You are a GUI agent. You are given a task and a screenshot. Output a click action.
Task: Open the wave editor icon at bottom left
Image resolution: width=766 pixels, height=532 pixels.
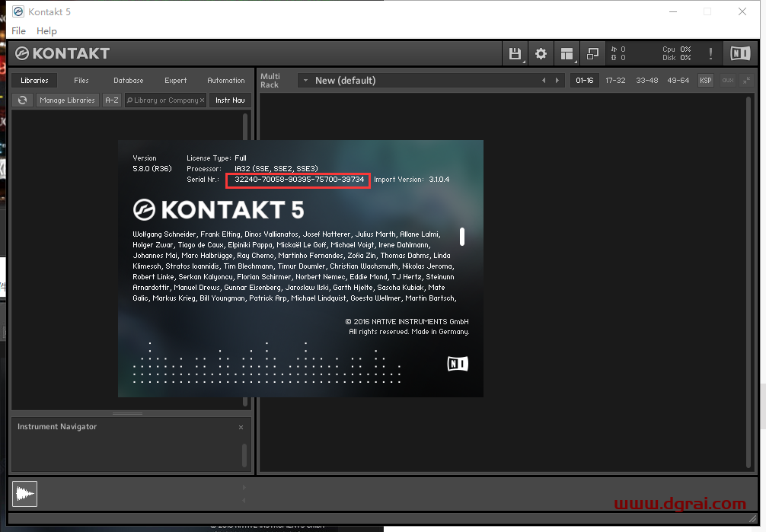(x=24, y=494)
